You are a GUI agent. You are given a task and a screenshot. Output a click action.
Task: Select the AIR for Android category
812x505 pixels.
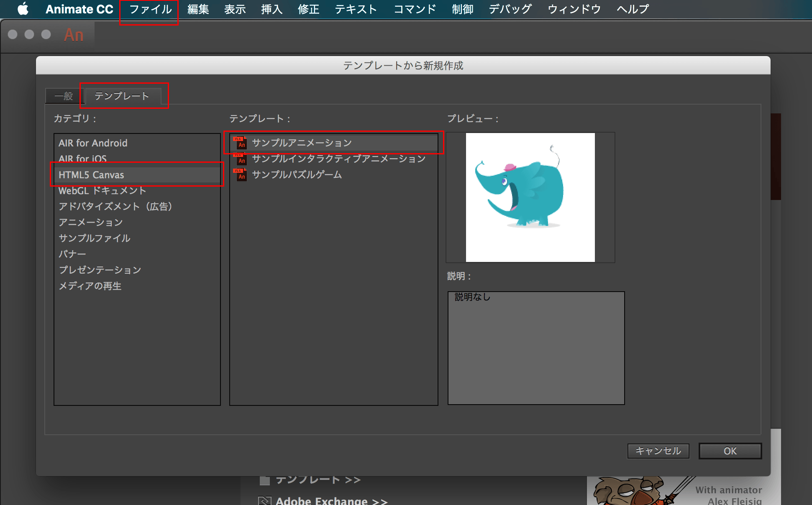click(x=137, y=143)
